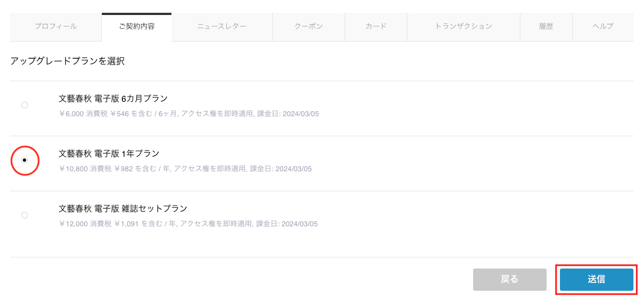Select the 1年プラン radio button
Image resolution: width=644 pixels, height=303 pixels.
24,160
